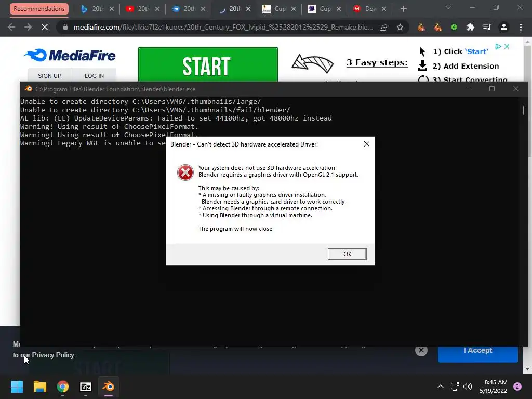This screenshot has width=532, height=399.
Task: Click '1) Click Start' ad text
Action: point(460,51)
